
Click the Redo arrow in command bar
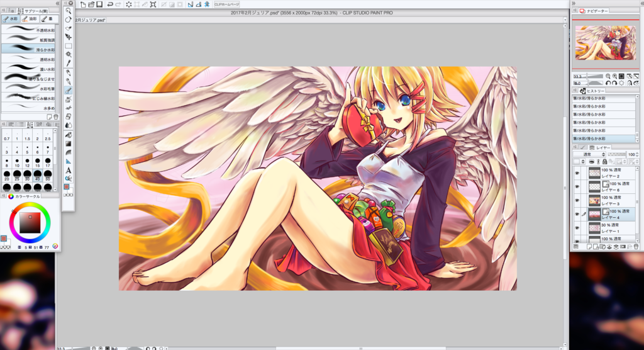coord(118,4)
